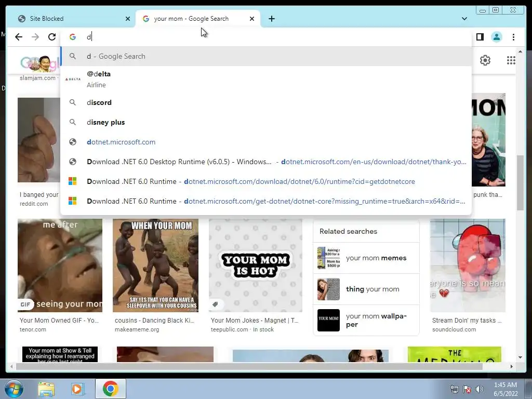Open the .NET Runtime missing_runtime suggestion
Viewport: 532px width, 399px height.
coord(266,201)
